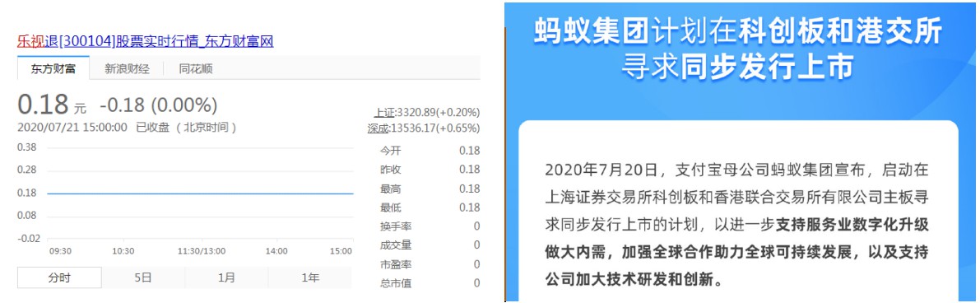Click the 市盈率 row label

(396, 264)
